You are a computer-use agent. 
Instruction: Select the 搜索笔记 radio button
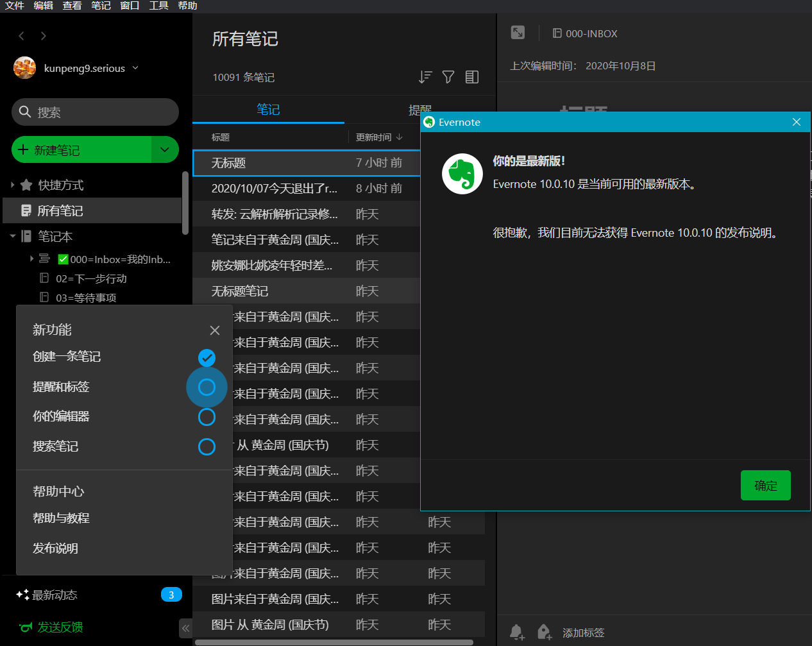click(207, 447)
